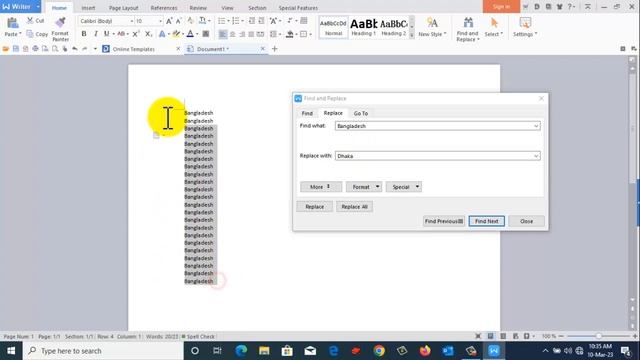Open Google Chrome from the taskbar
This screenshot has width=640, height=360.
pyautogui.click(x=379, y=351)
